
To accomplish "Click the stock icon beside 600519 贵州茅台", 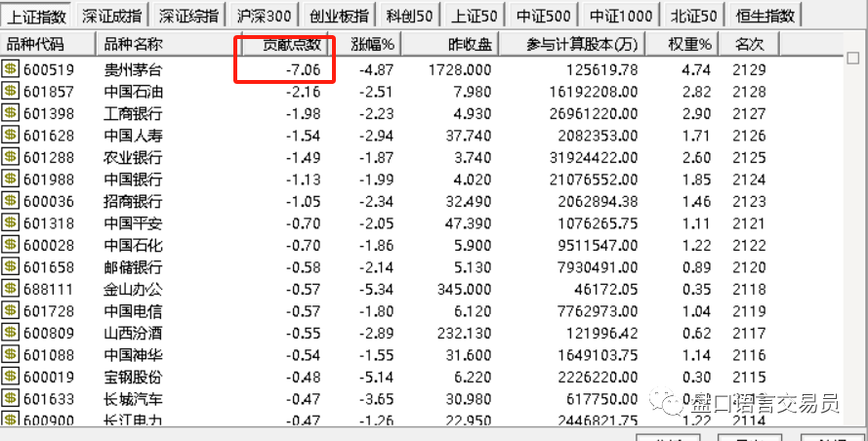I will (x=10, y=69).
